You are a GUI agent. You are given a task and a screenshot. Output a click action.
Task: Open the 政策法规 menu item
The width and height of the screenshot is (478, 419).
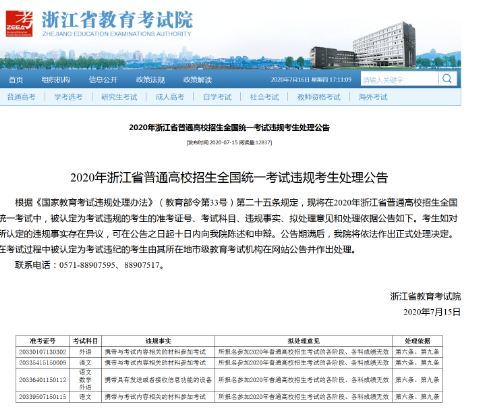tap(150, 80)
